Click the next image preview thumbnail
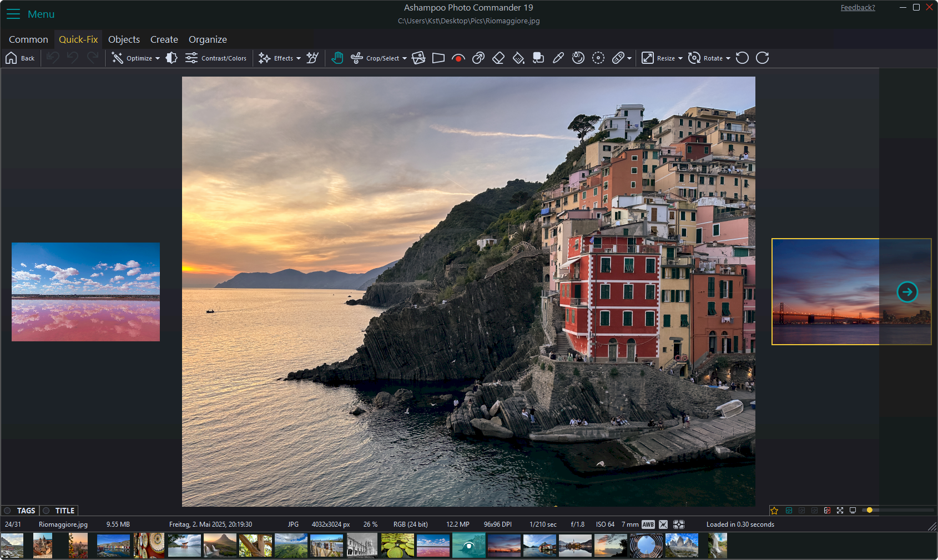The height and width of the screenshot is (560, 938). (x=907, y=291)
